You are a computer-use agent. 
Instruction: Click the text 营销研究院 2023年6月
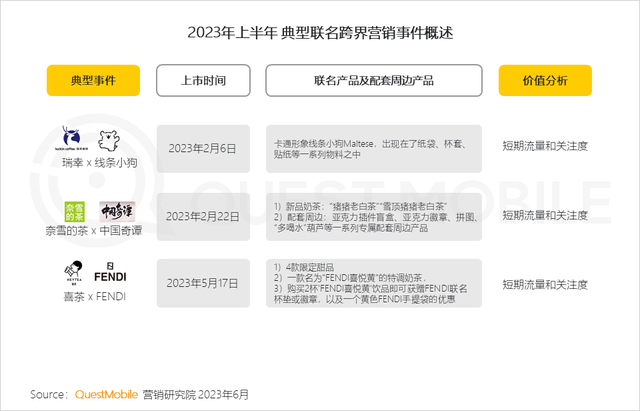(x=196, y=395)
